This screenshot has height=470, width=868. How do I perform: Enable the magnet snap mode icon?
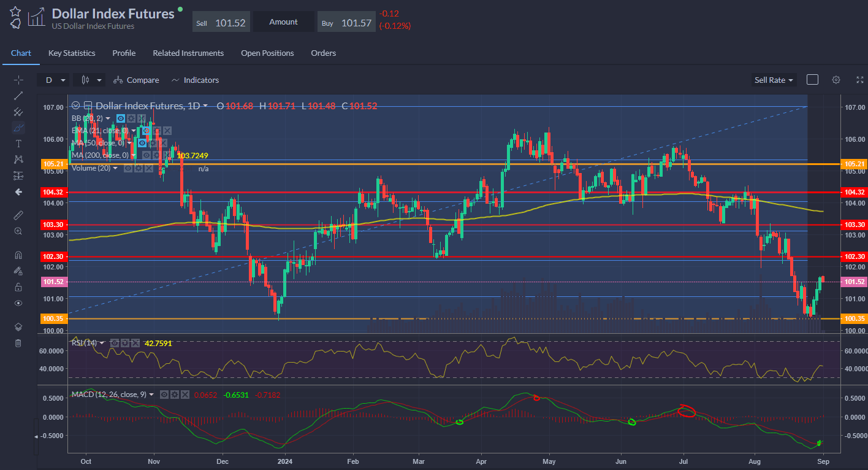pos(18,255)
